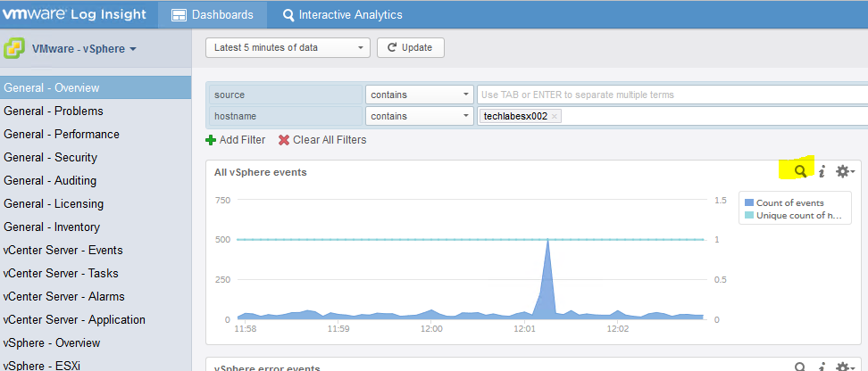The width and height of the screenshot is (868, 371).
Task: Click the VMware Log Insight logo
Action: pos(75,14)
